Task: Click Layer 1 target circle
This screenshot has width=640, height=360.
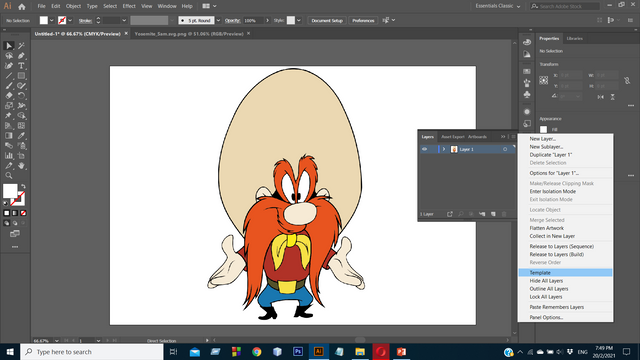Action: tap(505, 149)
